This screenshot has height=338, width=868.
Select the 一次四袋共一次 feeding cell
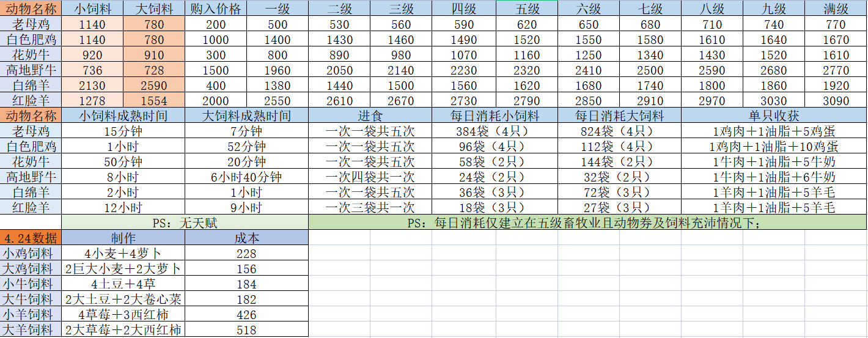[x=370, y=177]
